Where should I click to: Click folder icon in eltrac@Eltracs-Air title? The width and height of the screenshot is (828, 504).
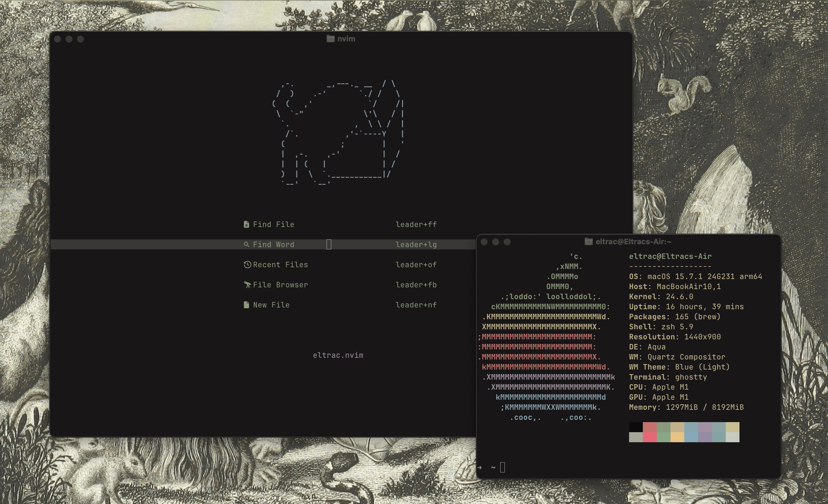point(588,242)
